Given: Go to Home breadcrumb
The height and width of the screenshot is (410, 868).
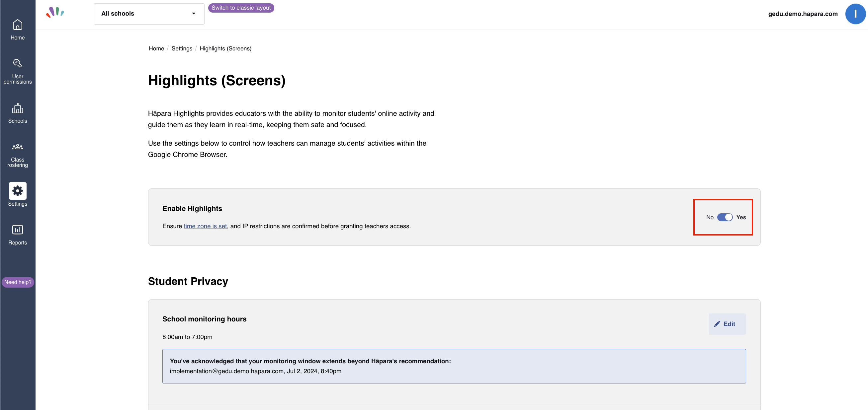Looking at the screenshot, I should [156, 48].
